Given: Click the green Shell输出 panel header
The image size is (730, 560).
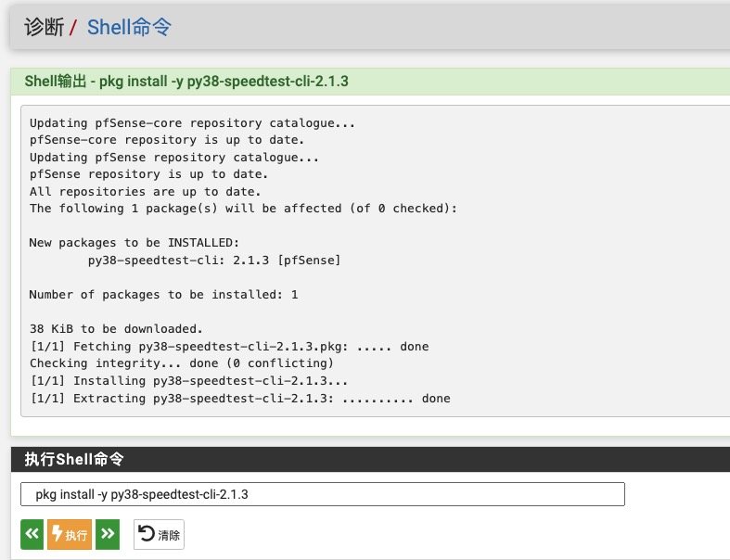Looking at the screenshot, I should (x=186, y=81).
